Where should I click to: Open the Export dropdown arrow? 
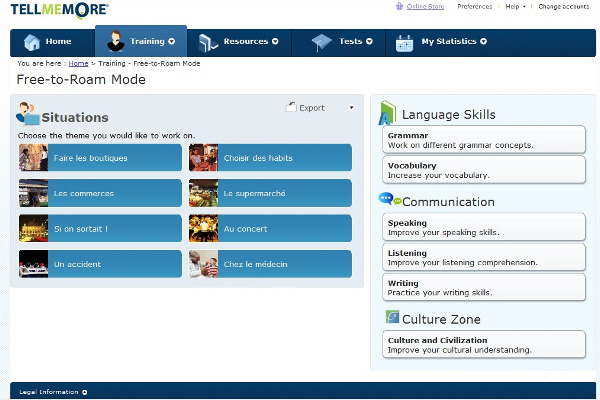(x=351, y=108)
